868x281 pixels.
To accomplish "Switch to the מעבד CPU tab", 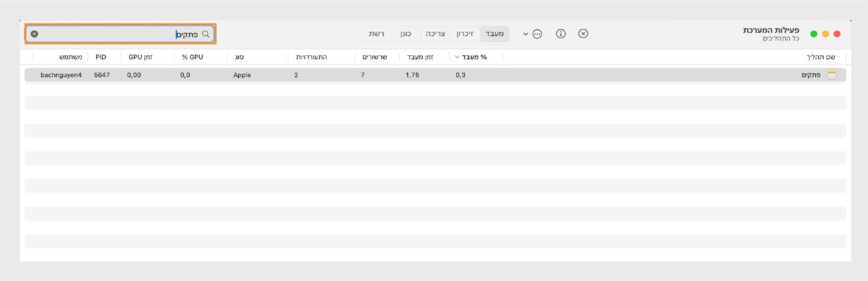I will (494, 34).
